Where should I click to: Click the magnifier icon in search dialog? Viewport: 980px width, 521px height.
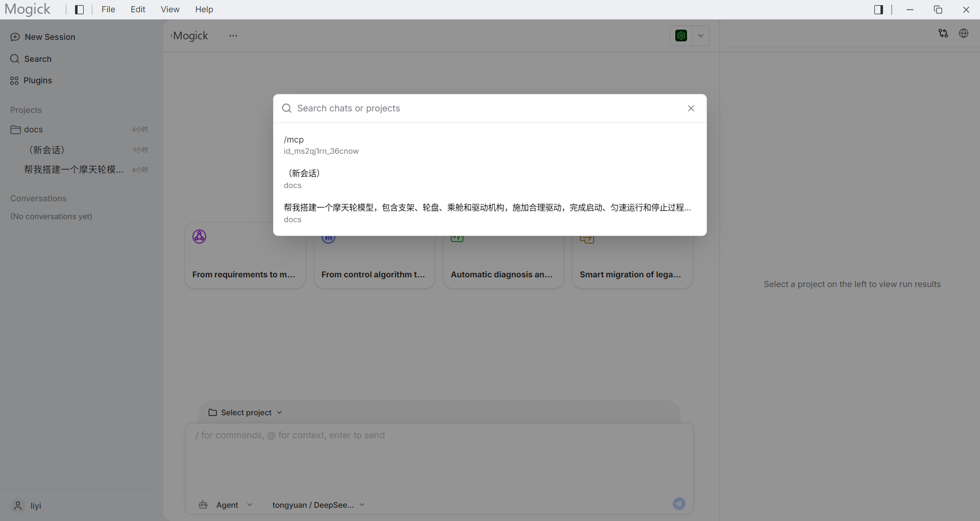(287, 108)
